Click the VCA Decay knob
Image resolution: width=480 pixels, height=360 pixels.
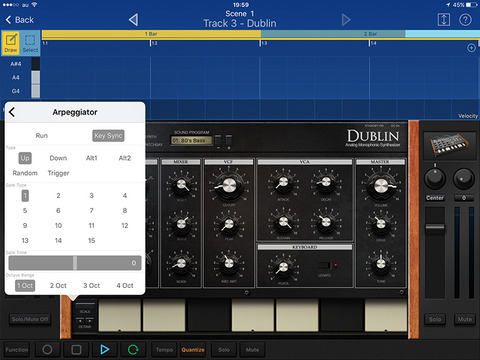pos(326,182)
